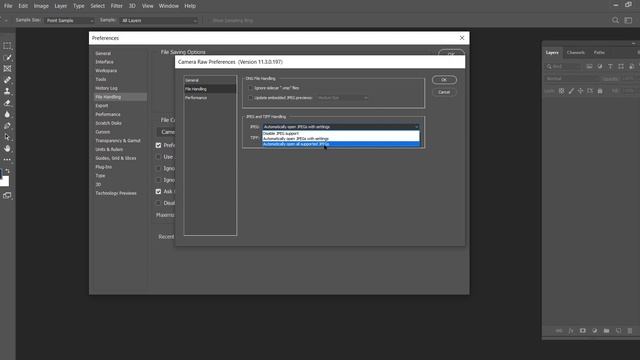The image size is (640, 360).
Task: Click OK in Camera Raw Preferences
Action: 444,80
